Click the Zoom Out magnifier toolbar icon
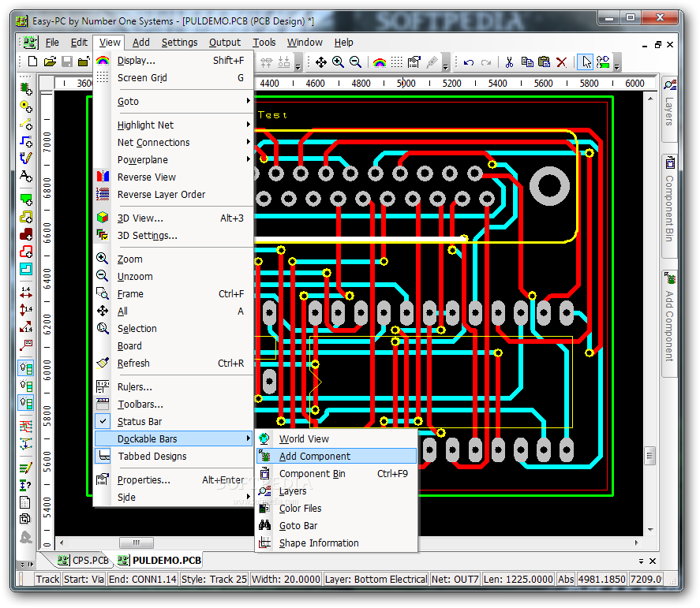The height and width of the screenshot is (608, 700). tap(355, 62)
